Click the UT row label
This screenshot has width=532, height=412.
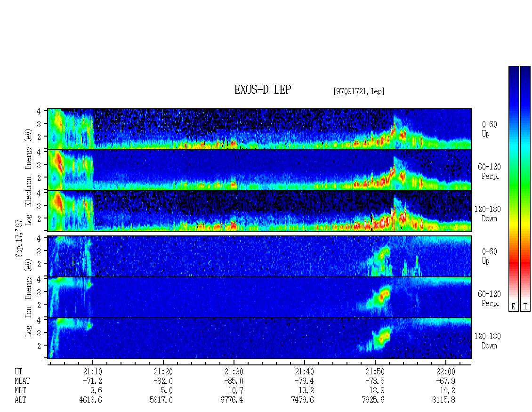pyautogui.click(x=18, y=372)
